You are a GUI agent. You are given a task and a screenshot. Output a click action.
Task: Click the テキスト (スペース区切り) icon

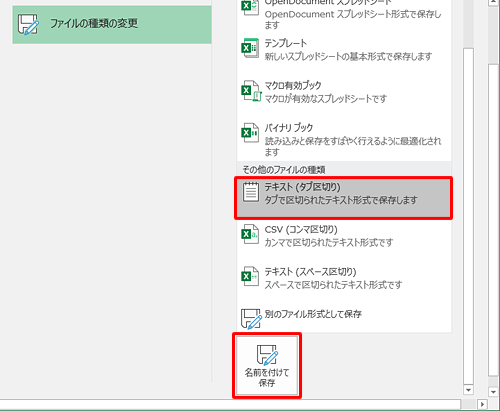250,276
